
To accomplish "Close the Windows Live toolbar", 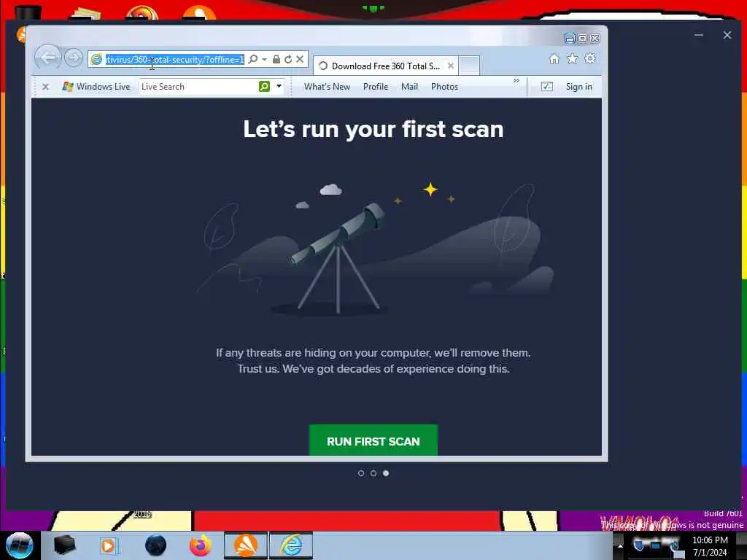I will click(x=46, y=87).
